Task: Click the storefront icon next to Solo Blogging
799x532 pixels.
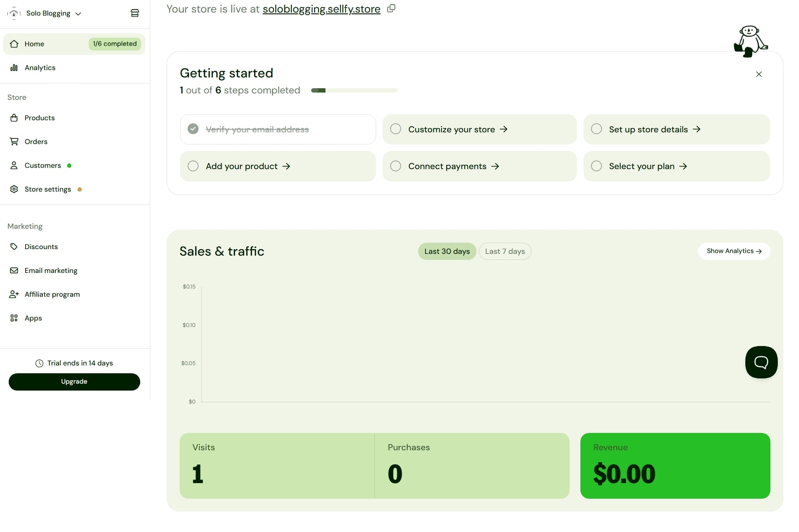Action: tap(135, 13)
